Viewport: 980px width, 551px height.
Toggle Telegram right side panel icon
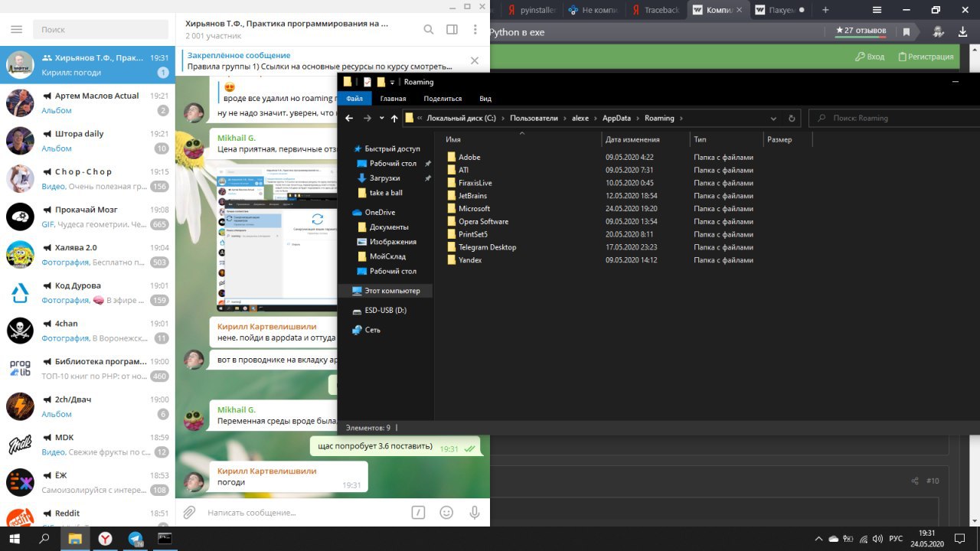tap(452, 29)
